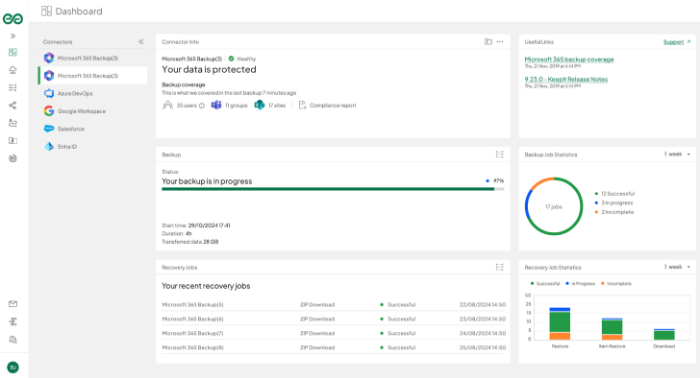Click the Teams icon for 11 groups
The height and width of the screenshot is (378, 700).
[216, 105]
